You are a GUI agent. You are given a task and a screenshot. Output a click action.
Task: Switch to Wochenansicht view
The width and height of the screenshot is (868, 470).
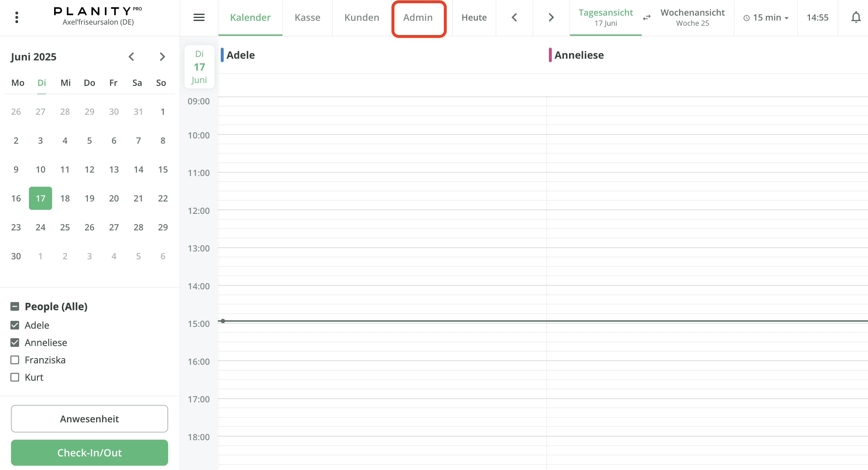pyautogui.click(x=692, y=17)
